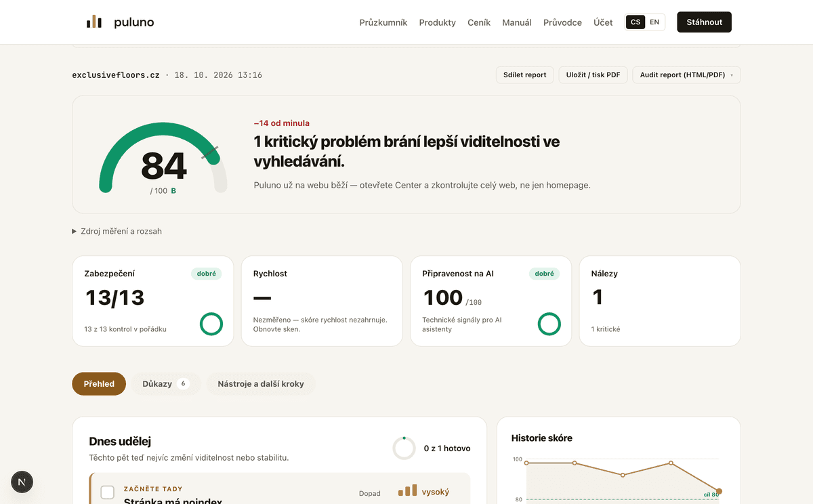Click the Historie skóre heading

click(542, 438)
